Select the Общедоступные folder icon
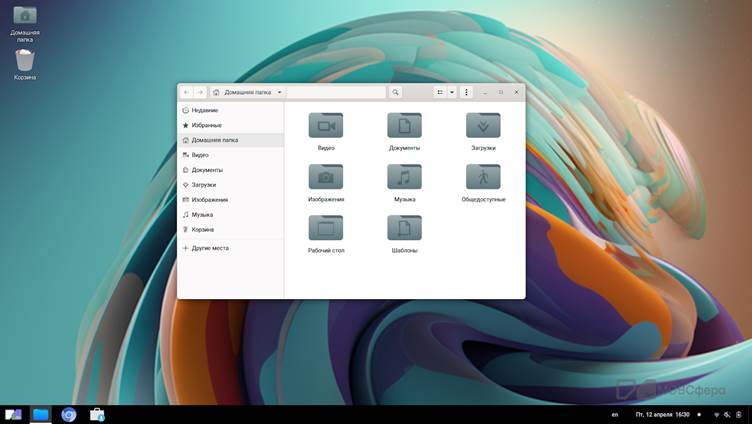 (483, 177)
